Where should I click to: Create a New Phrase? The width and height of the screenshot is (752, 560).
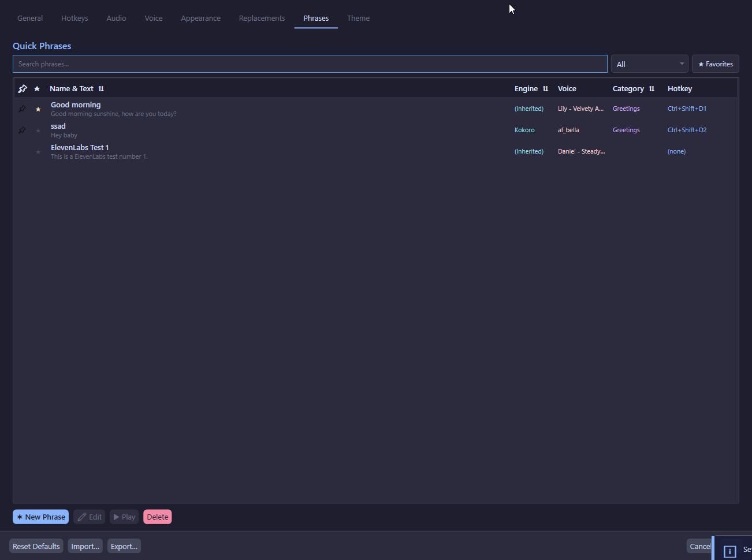40,517
